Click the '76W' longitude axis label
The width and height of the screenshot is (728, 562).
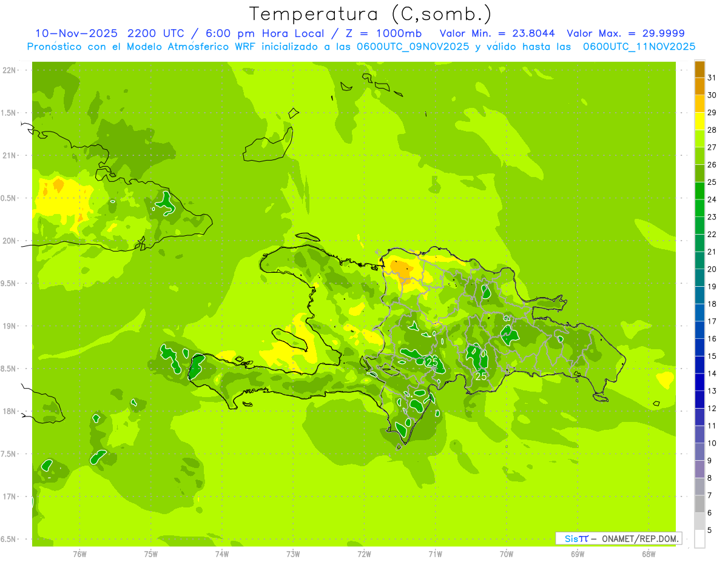[x=79, y=555]
